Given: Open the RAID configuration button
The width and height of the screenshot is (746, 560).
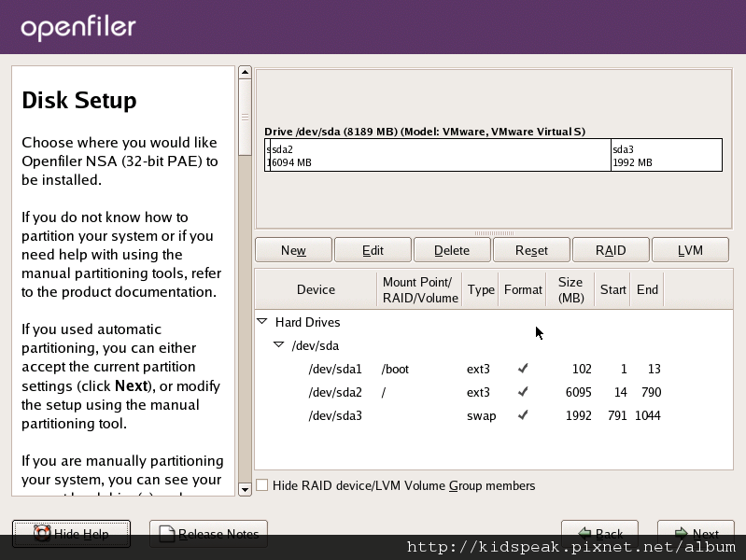Looking at the screenshot, I should point(611,250).
